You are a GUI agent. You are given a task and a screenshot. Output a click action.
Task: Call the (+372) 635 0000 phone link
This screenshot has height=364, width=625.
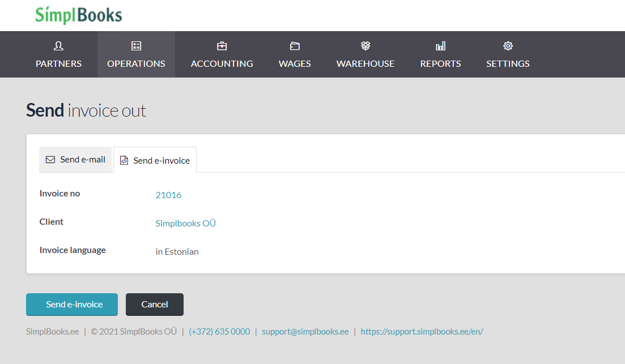(219, 332)
